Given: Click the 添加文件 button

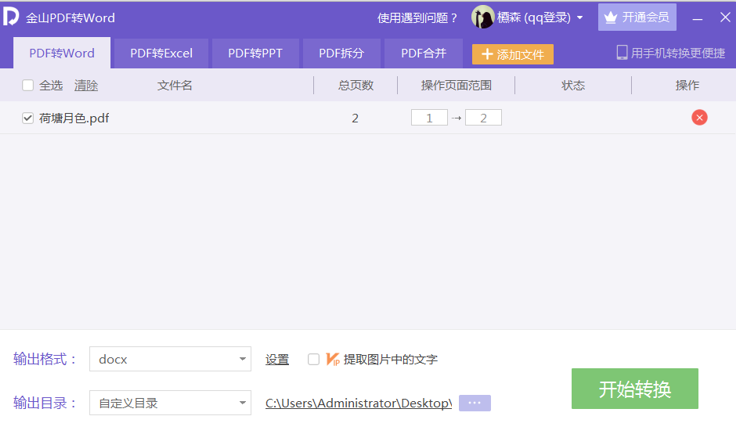Looking at the screenshot, I should coord(513,54).
